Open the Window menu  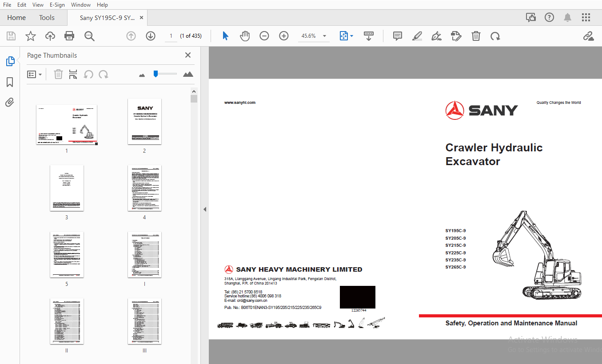point(81,5)
